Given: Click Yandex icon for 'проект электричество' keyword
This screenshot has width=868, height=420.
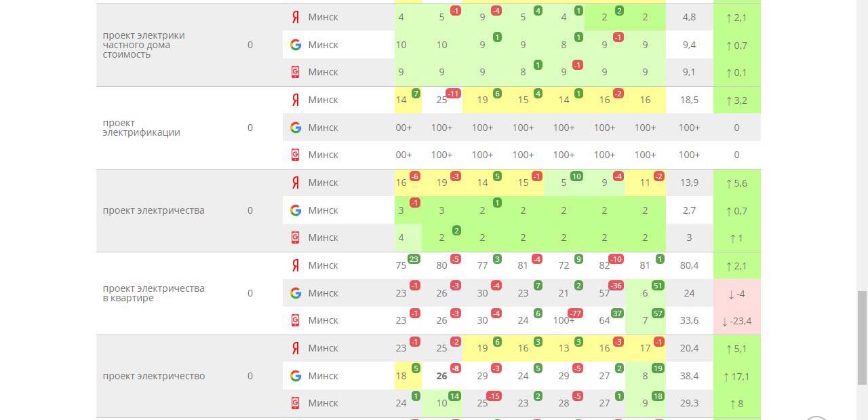Looking at the screenshot, I should [295, 348].
